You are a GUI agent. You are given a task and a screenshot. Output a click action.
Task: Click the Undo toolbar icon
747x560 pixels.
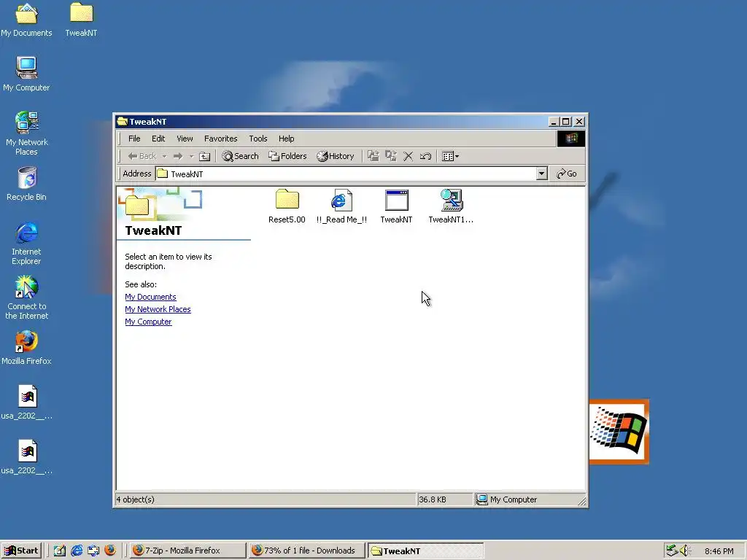pyautogui.click(x=425, y=156)
